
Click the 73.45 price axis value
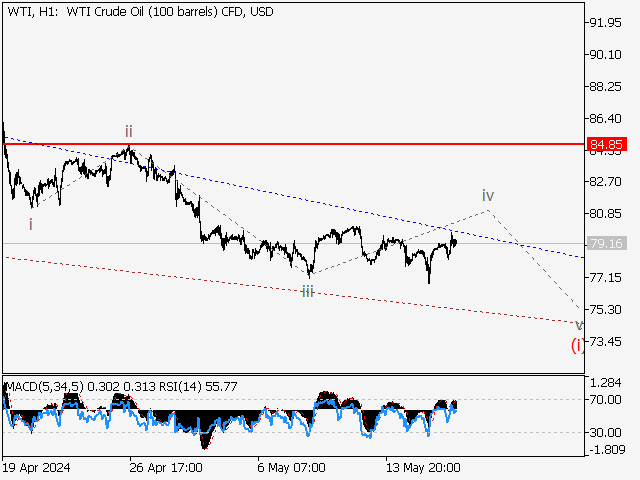[x=606, y=342]
